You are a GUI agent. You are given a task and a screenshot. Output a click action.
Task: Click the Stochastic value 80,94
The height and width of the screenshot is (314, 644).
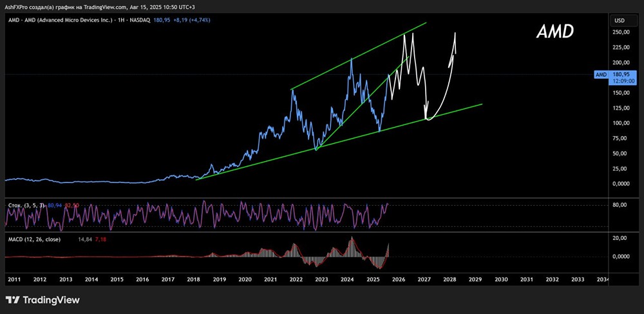(54, 204)
